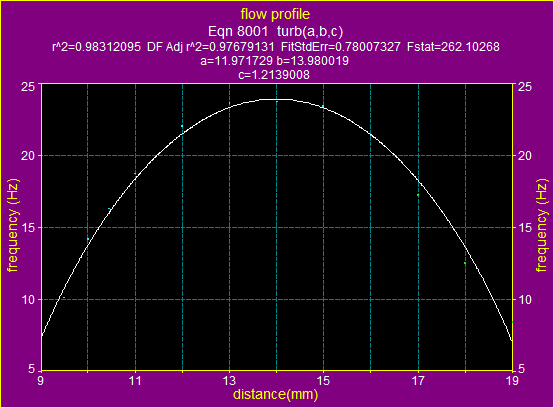Click the x-axis tick label 15
554x408 pixels.
tap(323, 380)
